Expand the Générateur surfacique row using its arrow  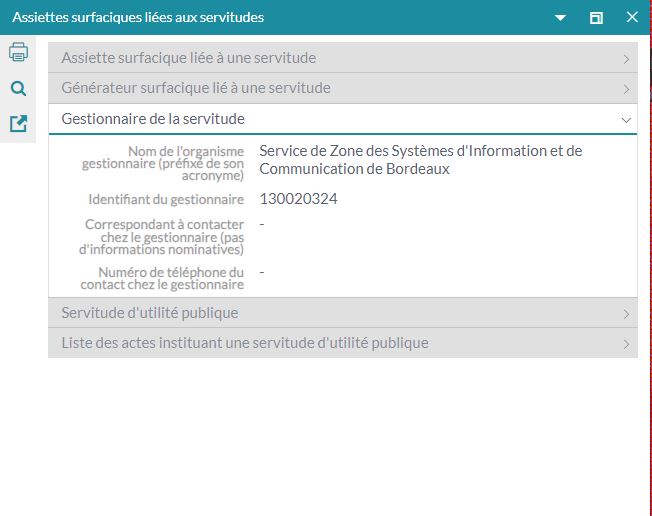pyautogui.click(x=626, y=89)
